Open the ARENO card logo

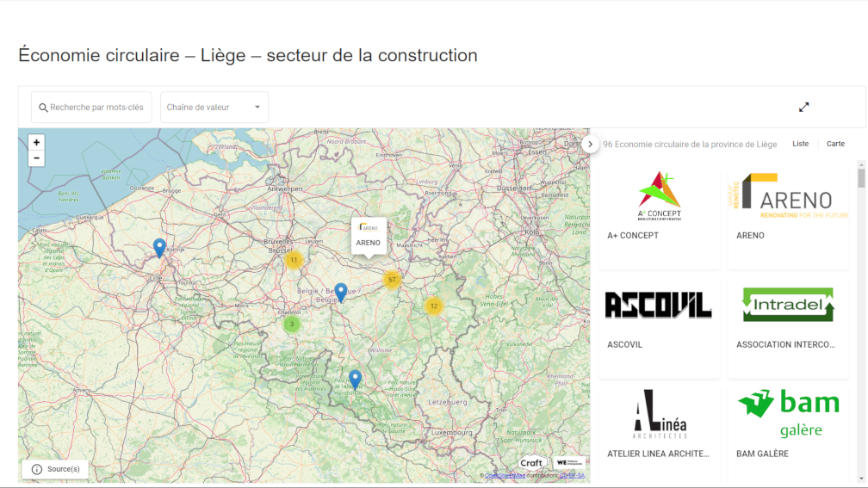(788, 196)
